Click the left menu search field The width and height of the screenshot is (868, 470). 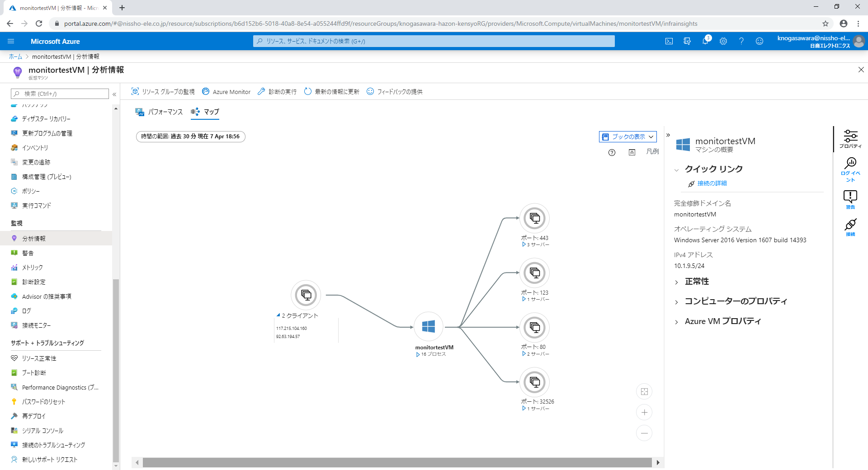(x=60, y=94)
